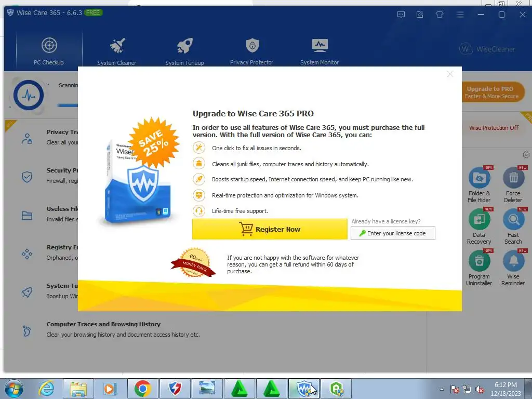Show hidden tray icons arrow
Screen dimensions: 532x399
442,389
